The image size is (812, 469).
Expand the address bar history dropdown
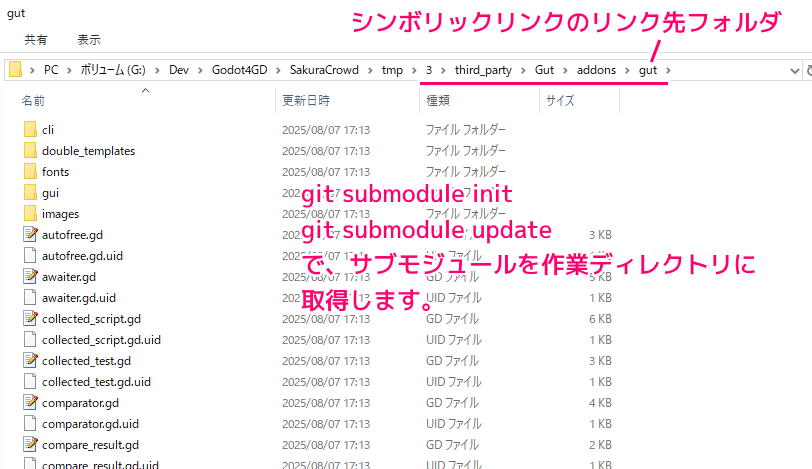(794, 71)
